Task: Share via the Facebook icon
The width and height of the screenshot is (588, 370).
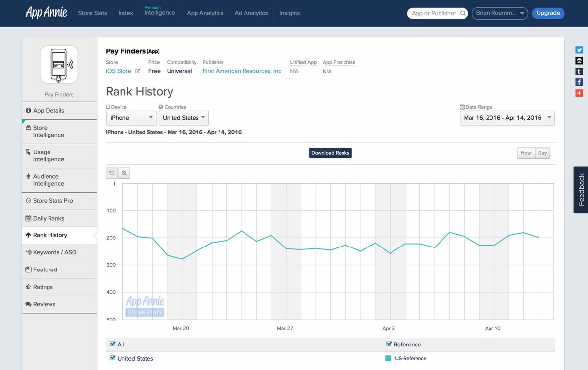Action: [579, 82]
